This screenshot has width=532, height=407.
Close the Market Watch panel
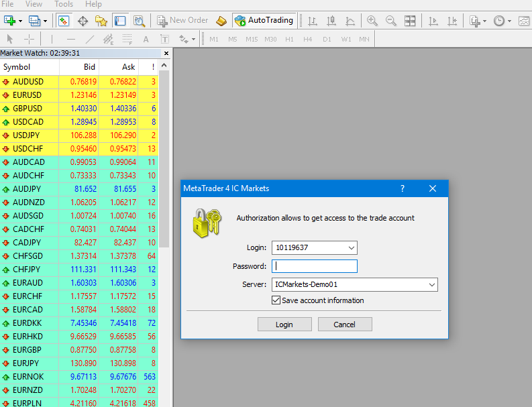[x=166, y=53]
